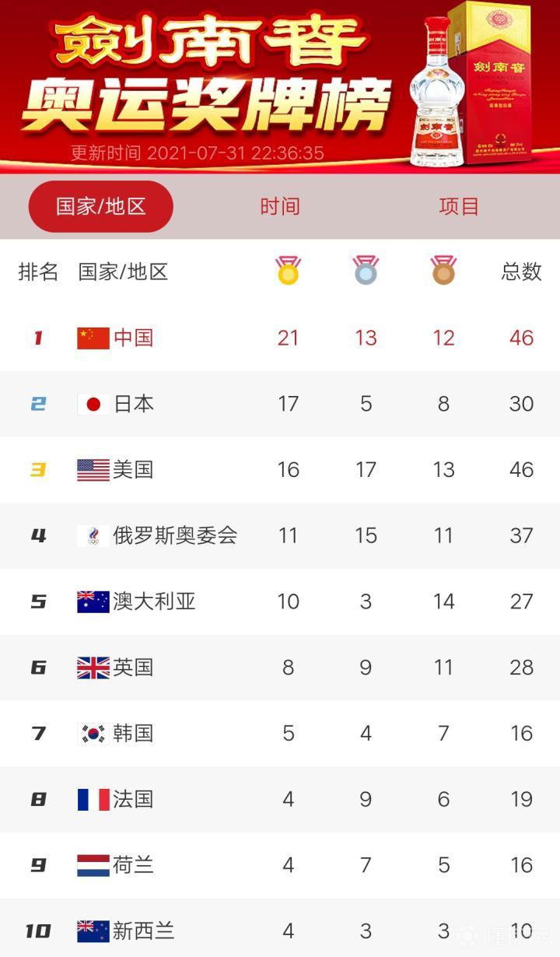The height and width of the screenshot is (957, 560).
Task: Click the 总数 column header
Action: (521, 272)
